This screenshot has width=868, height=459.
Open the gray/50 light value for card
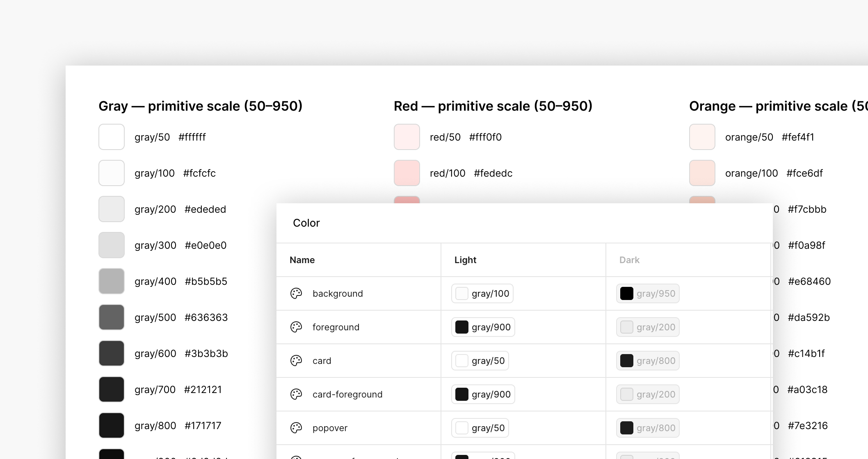click(480, 361)
